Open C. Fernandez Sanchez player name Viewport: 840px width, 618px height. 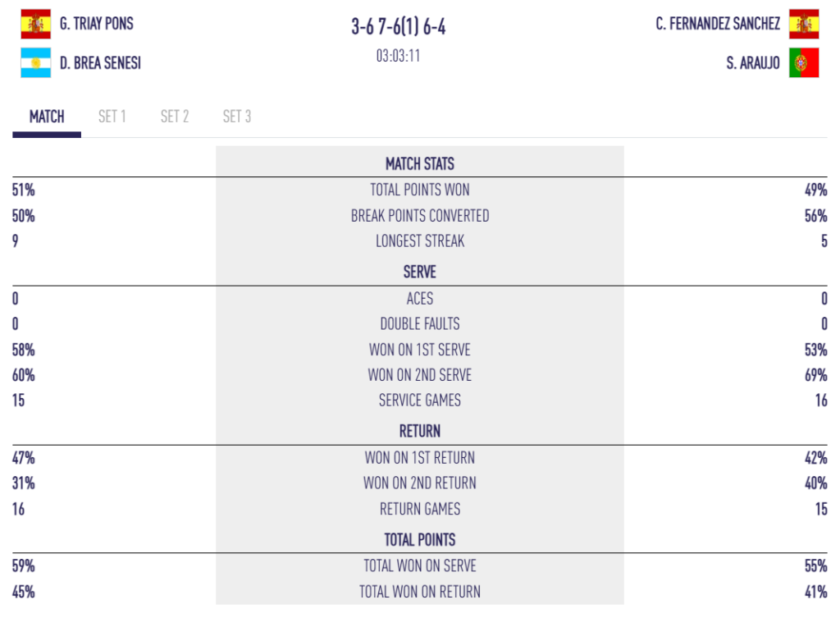click(x=718, y=24)
